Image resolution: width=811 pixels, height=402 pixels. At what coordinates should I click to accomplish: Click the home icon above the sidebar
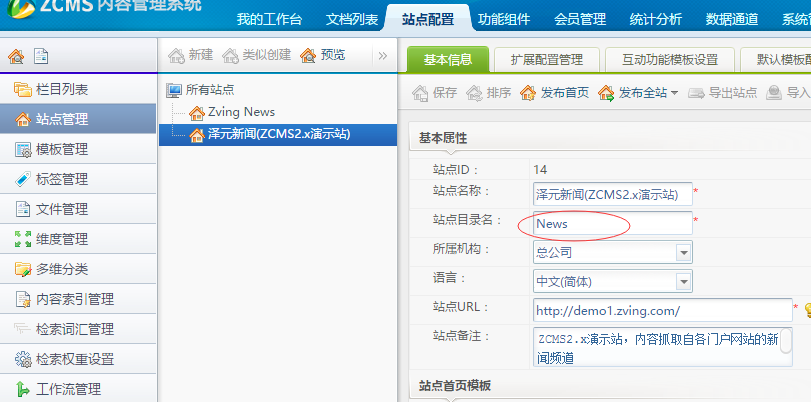point(15,57)
